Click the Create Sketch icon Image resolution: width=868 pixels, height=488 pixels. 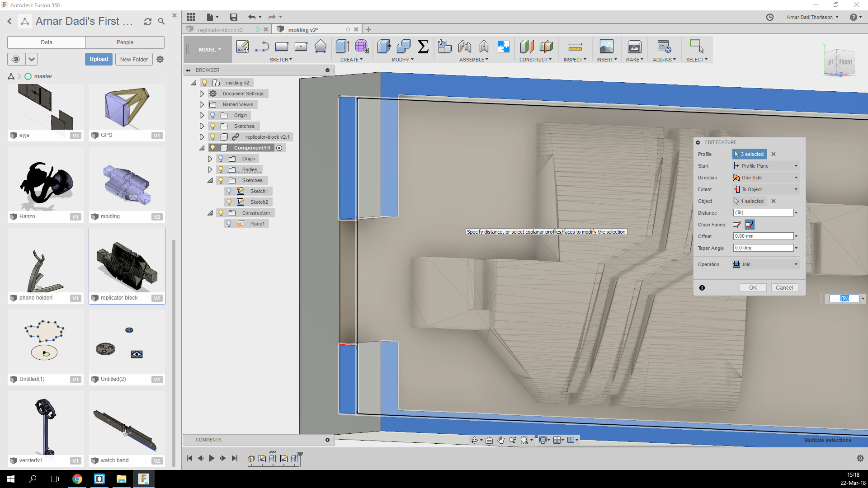pos(242,47)
